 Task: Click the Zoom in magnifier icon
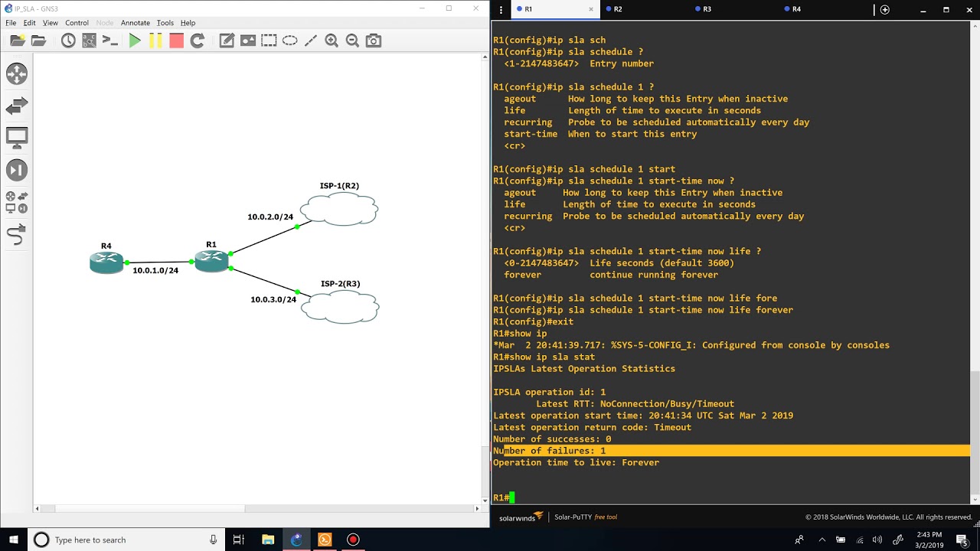pyautogui.click(x=332, y=41)
